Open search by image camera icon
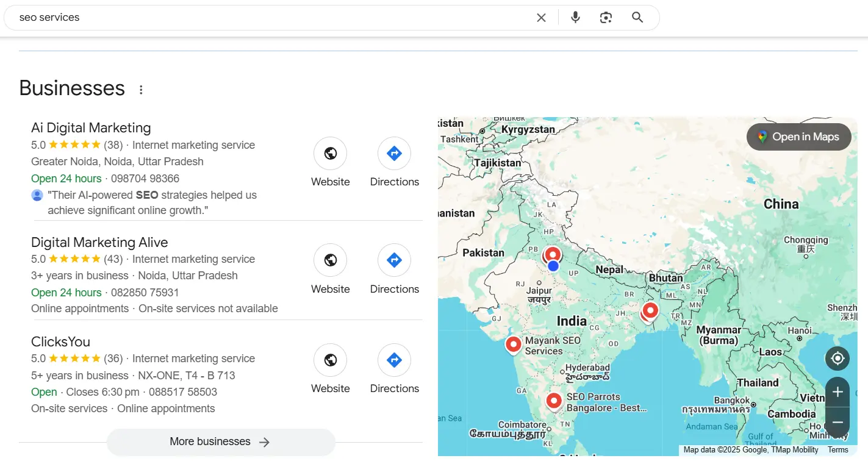Screen dimensions: 868x475 (x=606, y=18)
